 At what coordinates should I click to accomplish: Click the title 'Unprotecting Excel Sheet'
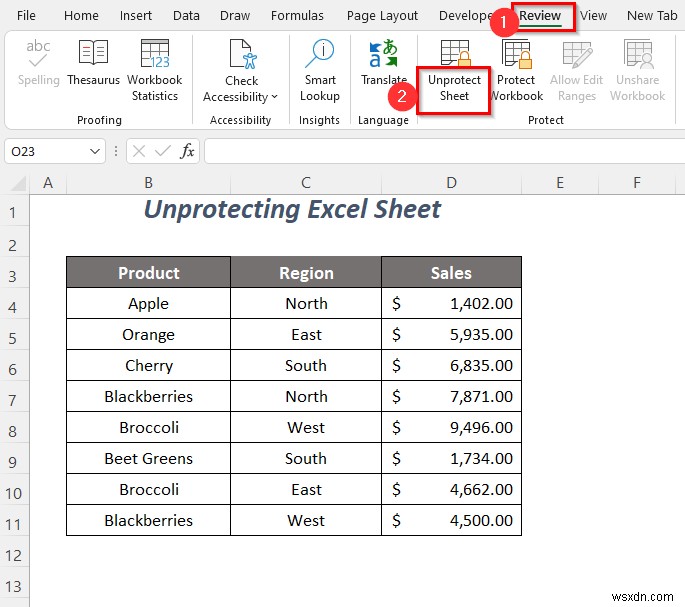click(x=292, y=209)
